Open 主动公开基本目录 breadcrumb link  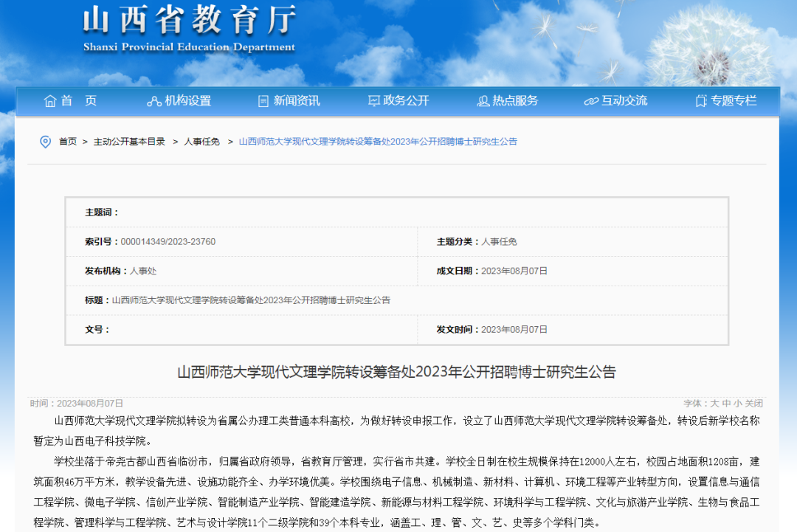129,142
